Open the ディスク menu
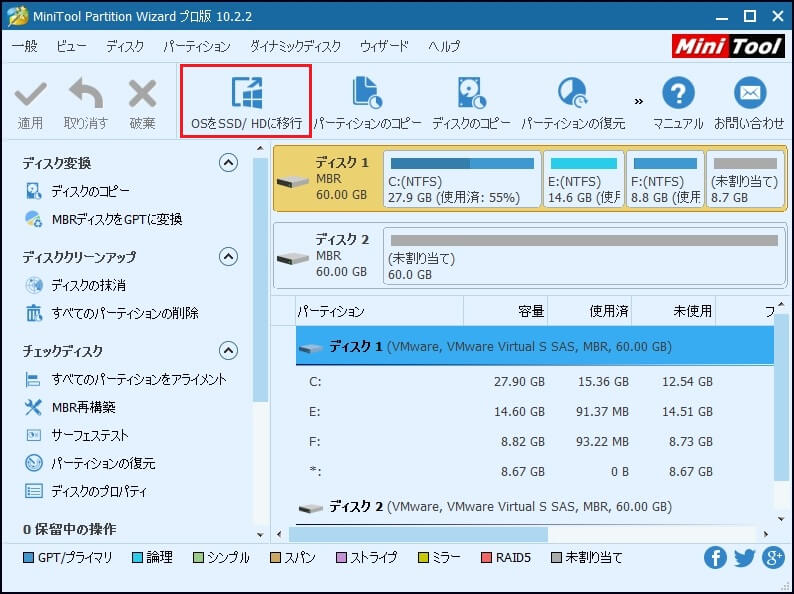 pos(125,47)
